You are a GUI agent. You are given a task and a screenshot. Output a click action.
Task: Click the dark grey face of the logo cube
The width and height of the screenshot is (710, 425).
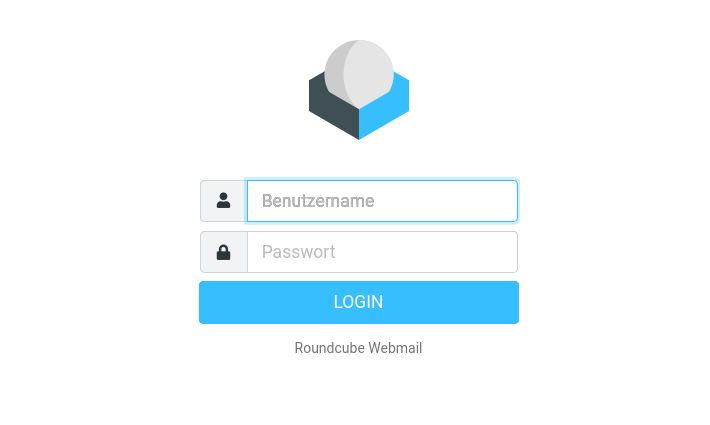coord(334,111)
